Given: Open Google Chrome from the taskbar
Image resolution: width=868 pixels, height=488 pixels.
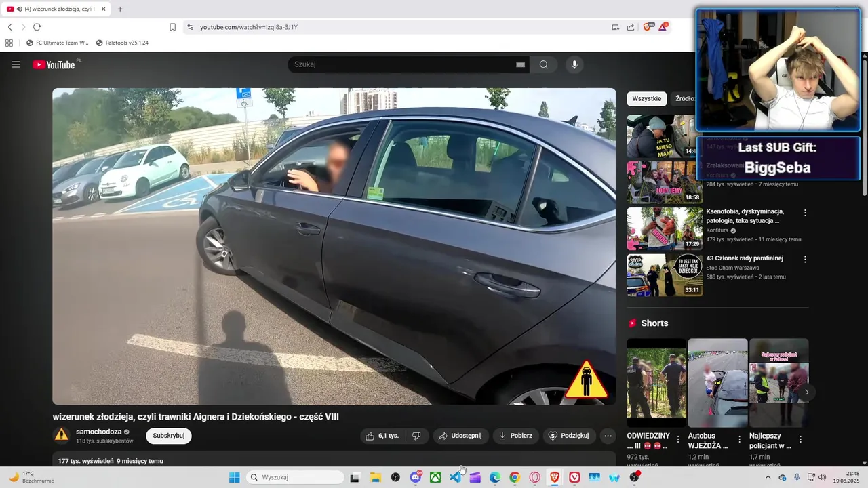Looking at the screenshot, I should click(x=515, y=477).
